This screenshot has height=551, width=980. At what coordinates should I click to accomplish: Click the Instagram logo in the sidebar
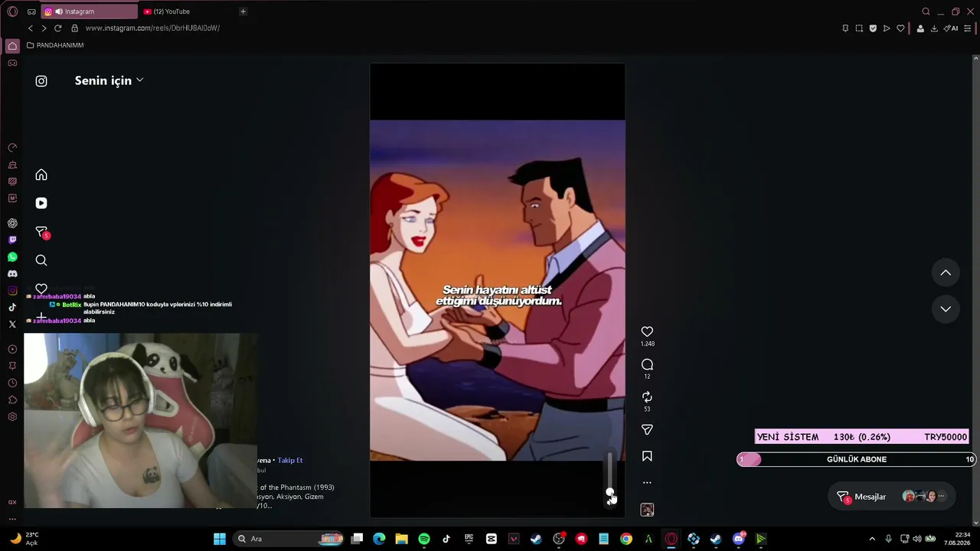41,81
